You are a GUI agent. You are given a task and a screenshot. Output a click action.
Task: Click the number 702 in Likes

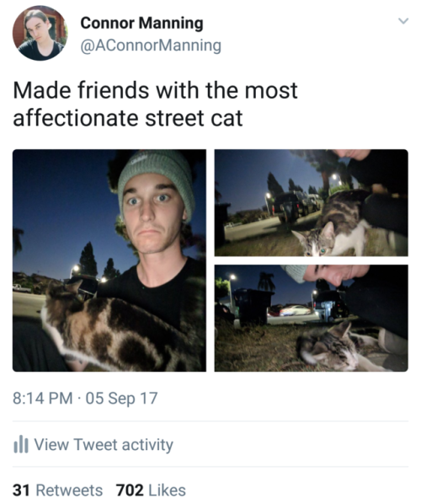pos(130,491)
